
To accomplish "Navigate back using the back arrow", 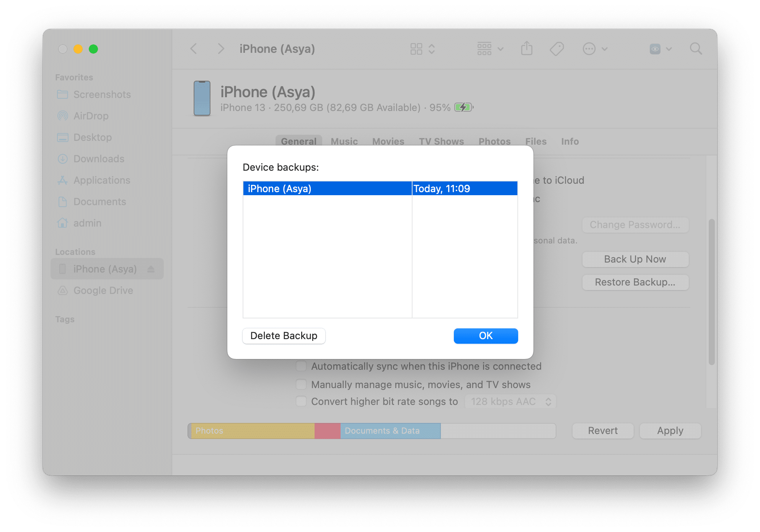I will click(x=193, y=49).
